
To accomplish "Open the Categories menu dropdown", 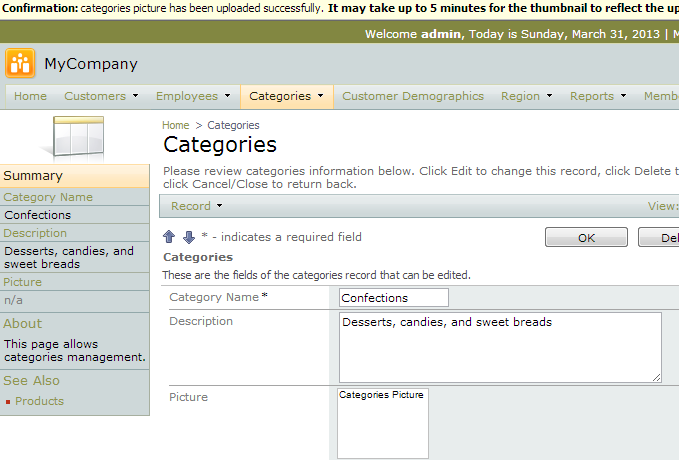I will click(x=286, y=96).
